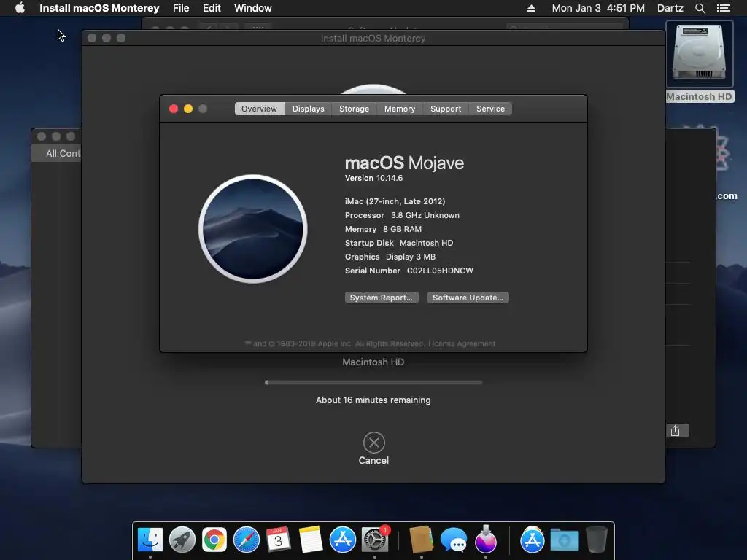Viewport: 747px width, 560px height.
Task: Click the Display 3 MB graphics value
Action: (411, 257)
